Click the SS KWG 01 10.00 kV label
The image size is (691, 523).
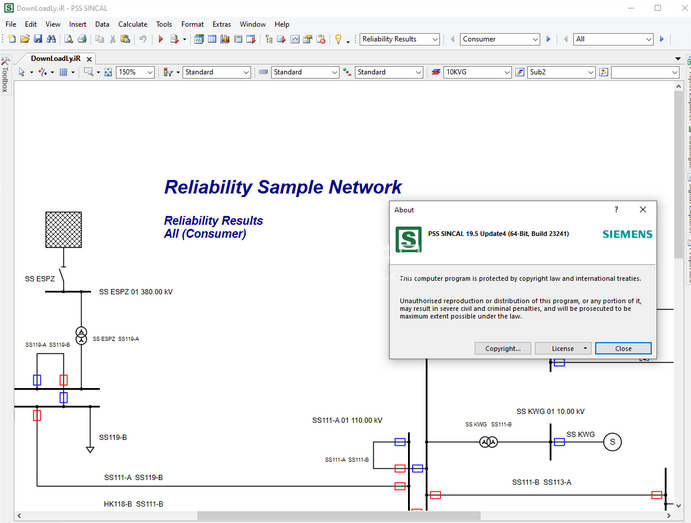[550, 412]
